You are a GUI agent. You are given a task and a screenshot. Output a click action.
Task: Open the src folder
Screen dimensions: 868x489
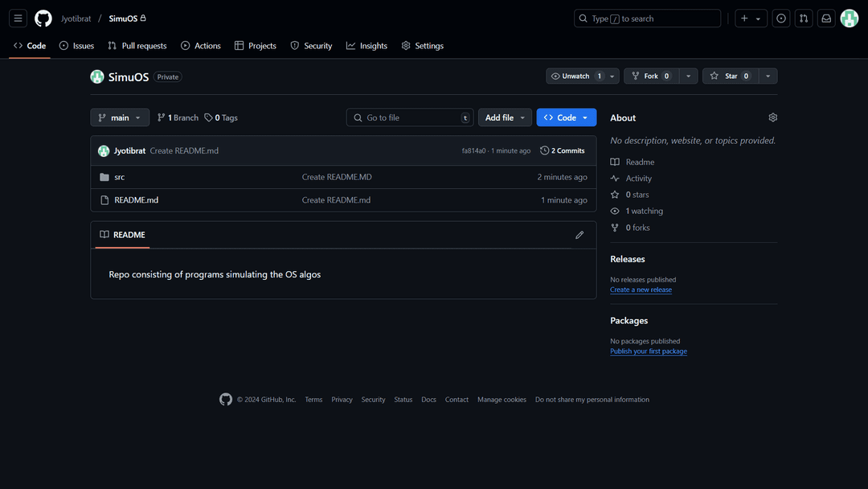120,177
